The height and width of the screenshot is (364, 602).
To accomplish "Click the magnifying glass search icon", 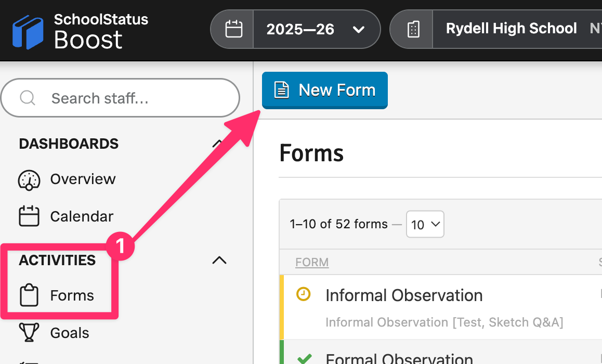I will (28, 98).
